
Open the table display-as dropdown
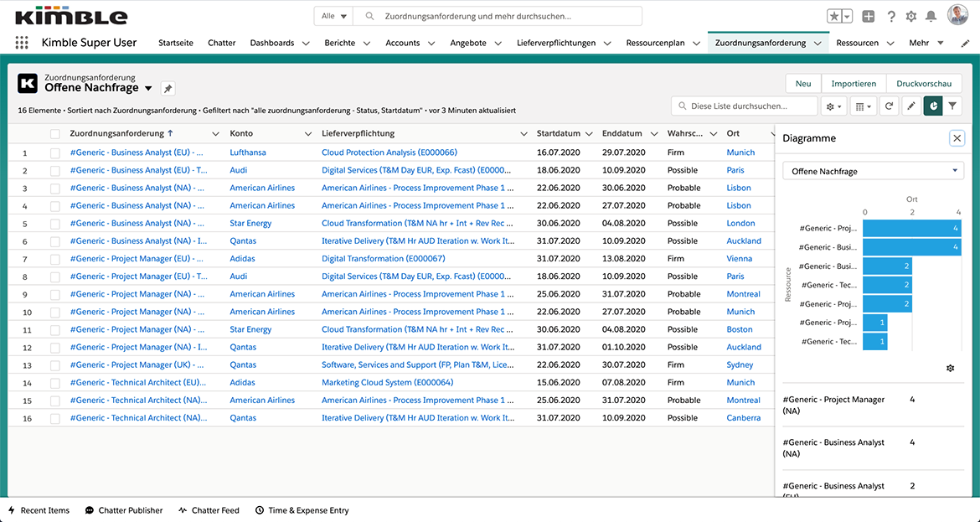(x=864, y=106)
